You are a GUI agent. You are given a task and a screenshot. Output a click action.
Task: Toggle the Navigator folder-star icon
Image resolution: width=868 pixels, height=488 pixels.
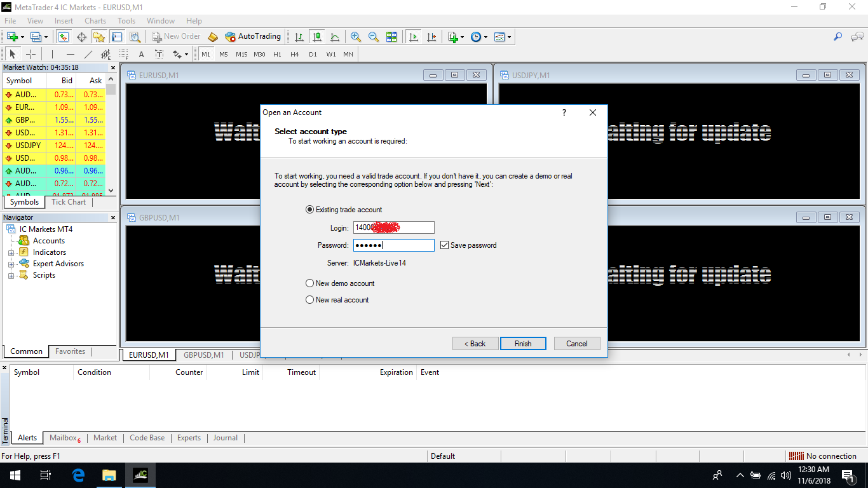99,37
